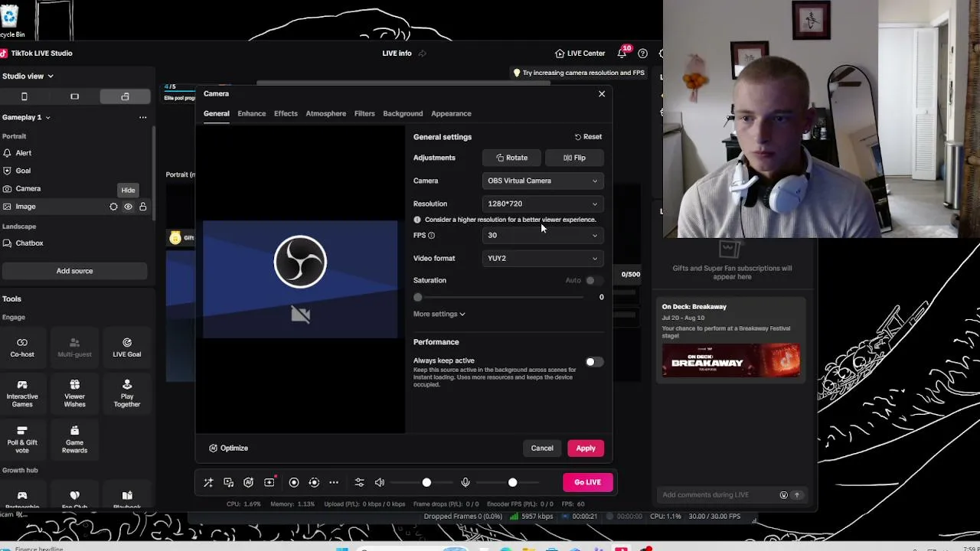Reset general camera settings

588,137
